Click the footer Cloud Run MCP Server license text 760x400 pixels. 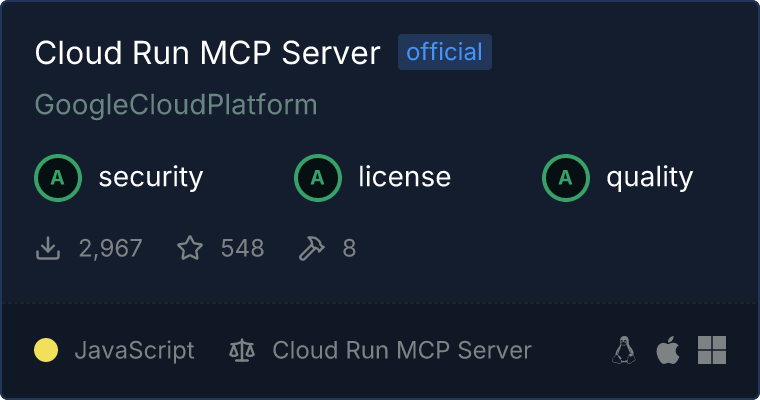pyautogui.click(x=402, y=350)
